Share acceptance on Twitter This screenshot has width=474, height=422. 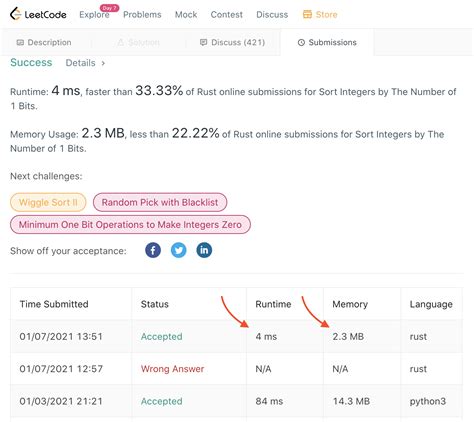click(179, 250)
